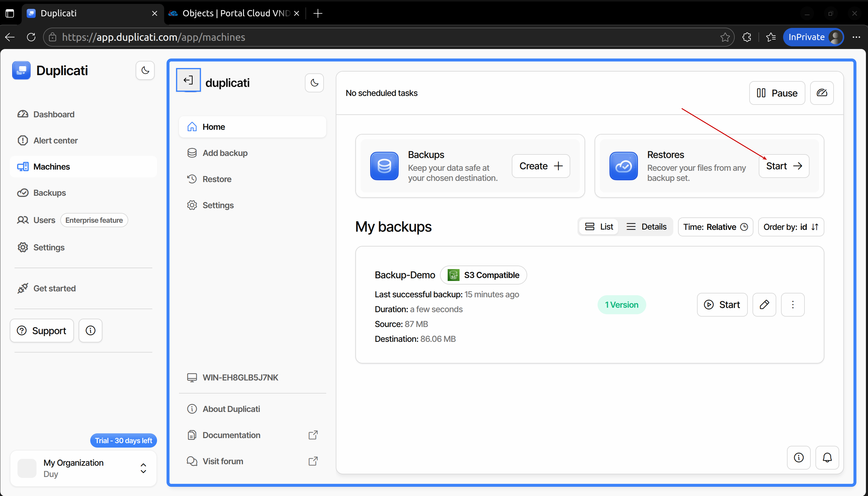Click the collapse sidebar arrow icon next to duplicati

click(188, 80)
